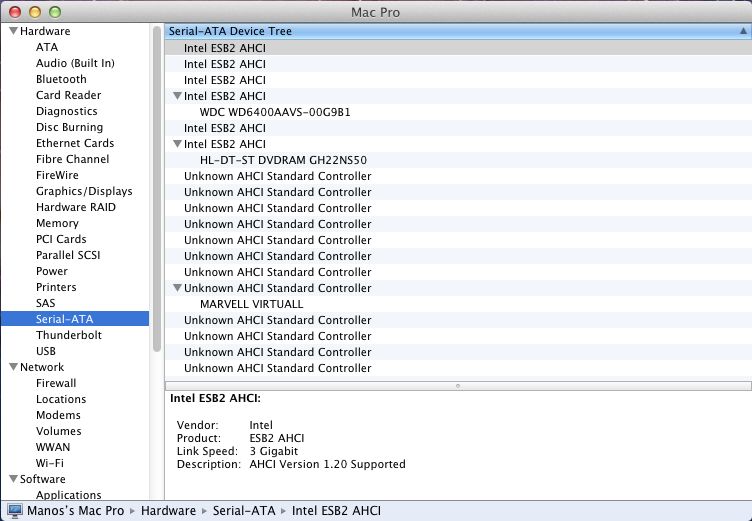The image size is (752, 521).
Task: Click Intel ESB2 AHCI in path bar
Action: [336, 511]
